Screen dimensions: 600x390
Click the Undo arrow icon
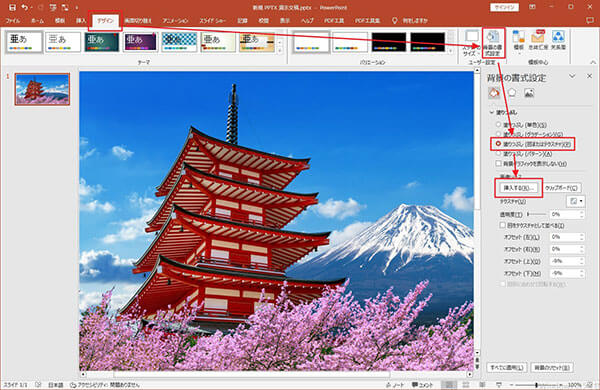(x=25, y=7)
